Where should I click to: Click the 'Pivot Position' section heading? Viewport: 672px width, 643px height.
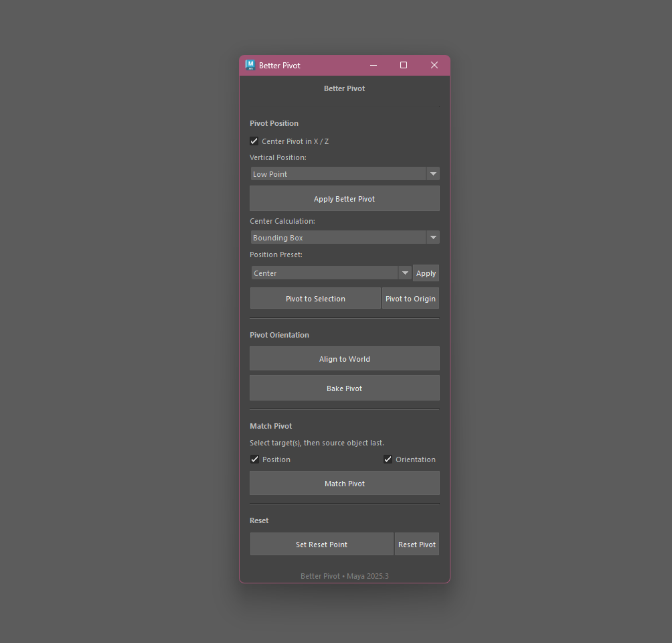pos(274,123)
